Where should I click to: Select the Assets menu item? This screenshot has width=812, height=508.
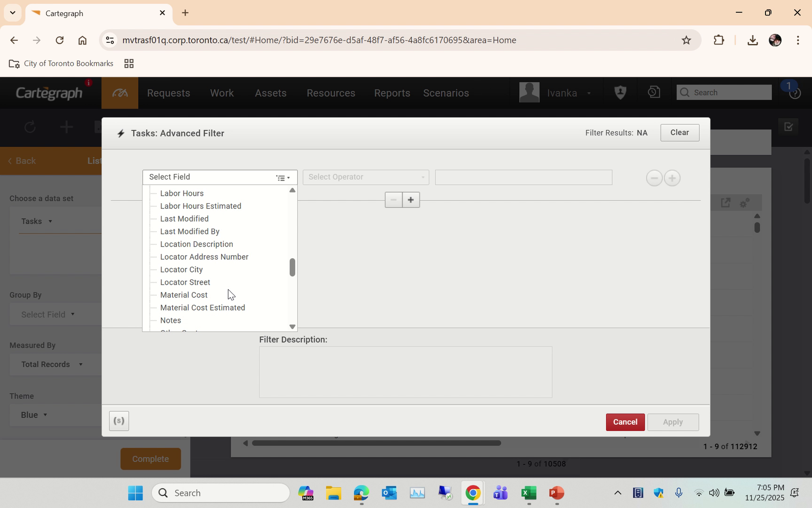click(x=271, y=93)
